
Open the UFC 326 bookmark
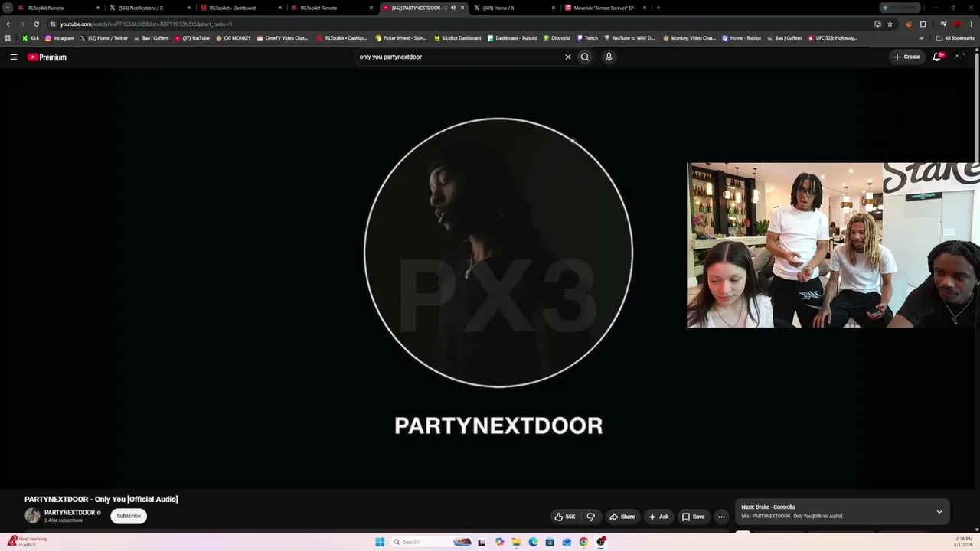833,38
